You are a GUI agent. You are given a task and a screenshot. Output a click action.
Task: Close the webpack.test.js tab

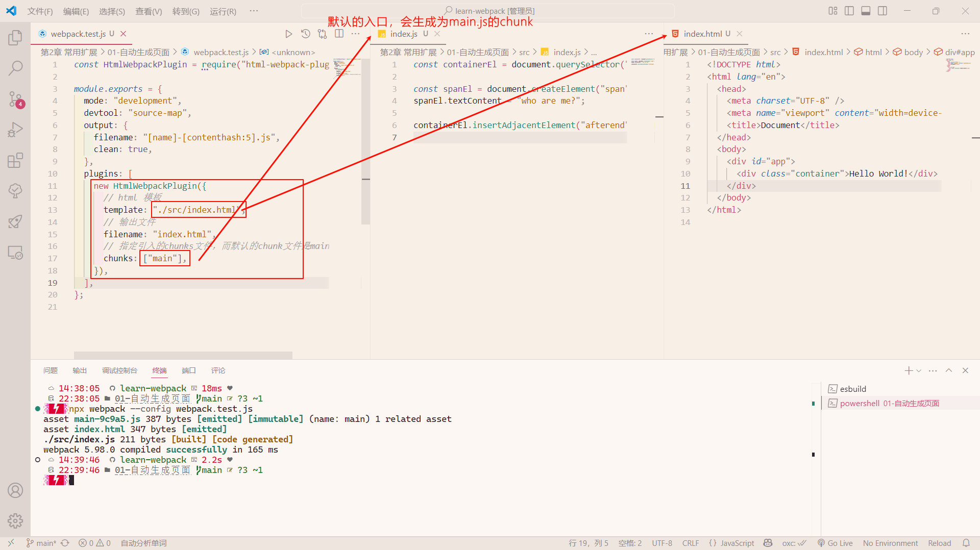click(x=123, y=34)
